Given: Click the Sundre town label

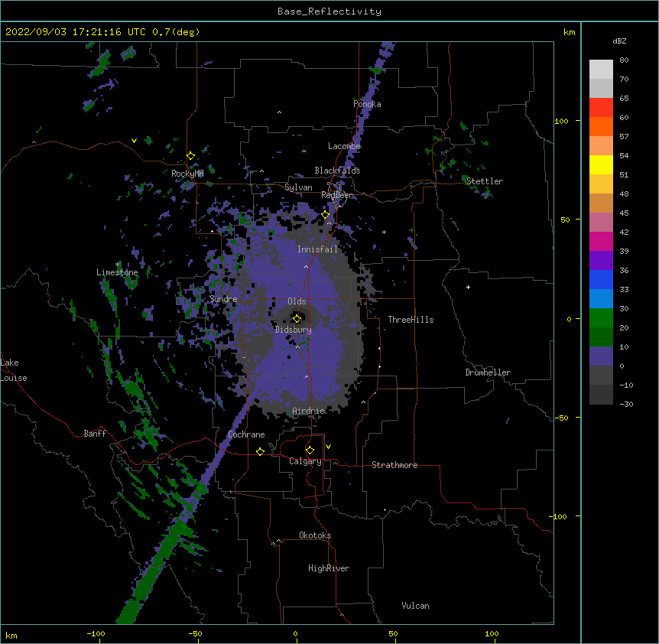Looking at the screenshot, I should pyautogui.click(x=223, y=299).
